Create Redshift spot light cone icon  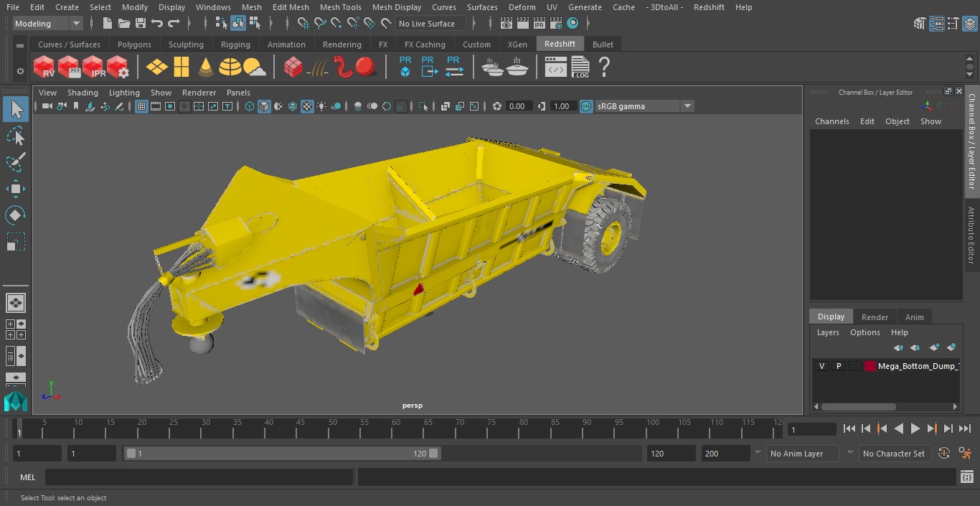coord(206,67)
